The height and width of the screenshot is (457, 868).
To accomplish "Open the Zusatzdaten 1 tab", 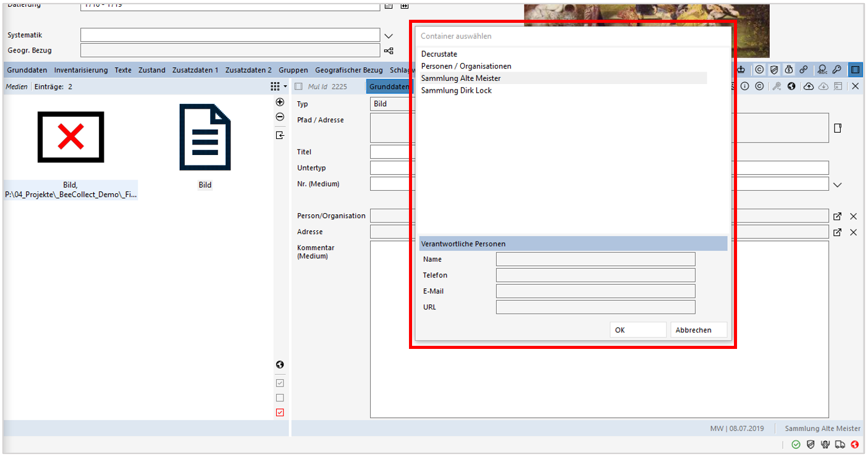I will (x=195, y=70).
